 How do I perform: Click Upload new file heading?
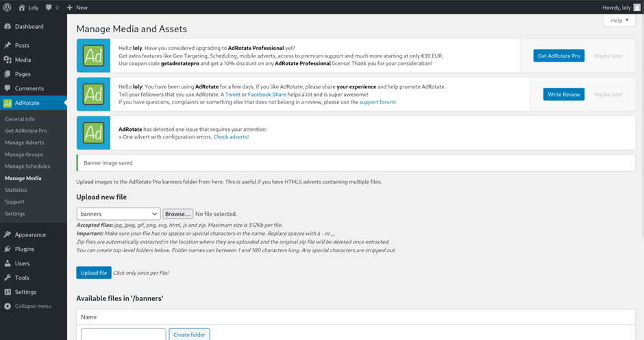pos(101,197)
